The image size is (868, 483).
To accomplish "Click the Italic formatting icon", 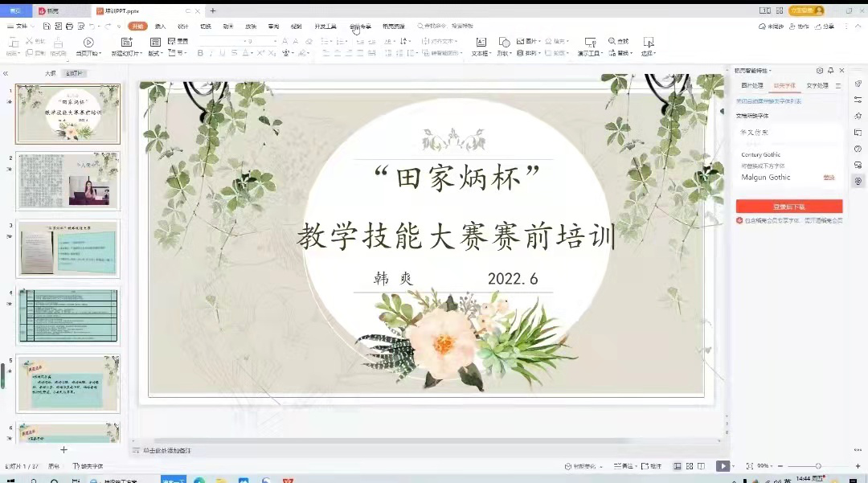I will click(211, 53).
